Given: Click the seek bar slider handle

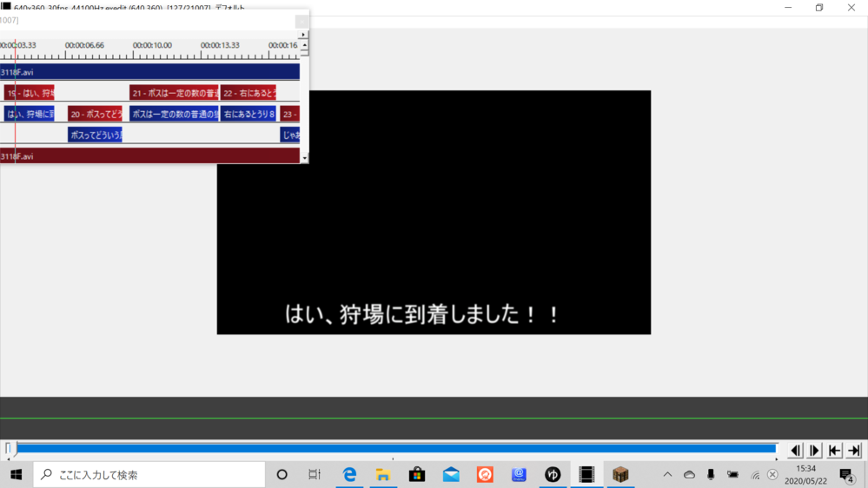Looking at the screenshot, I should click(x=10, y=449).
